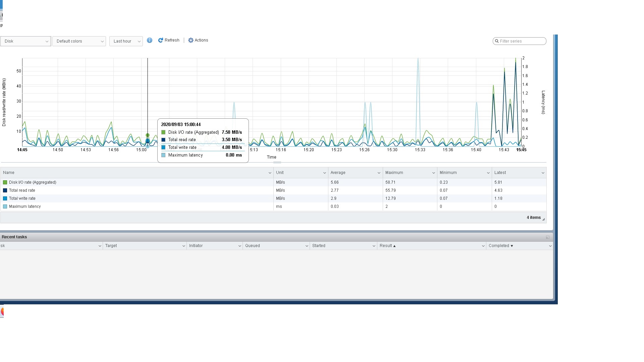The image size is (644, 362).
Task: Click the 15:45 time axis label
Action: [x=521, y=150]
